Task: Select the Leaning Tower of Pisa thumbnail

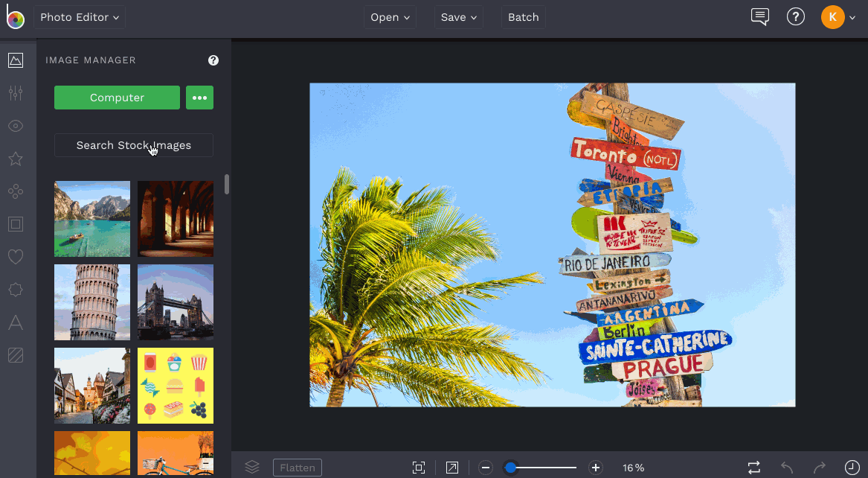Action: tap(92, 302)
